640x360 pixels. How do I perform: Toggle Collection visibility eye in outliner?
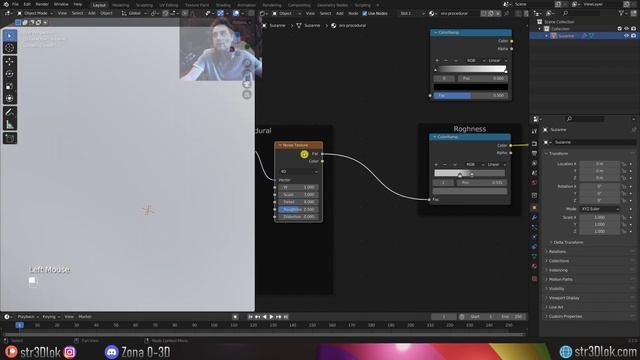click(626, 29)
